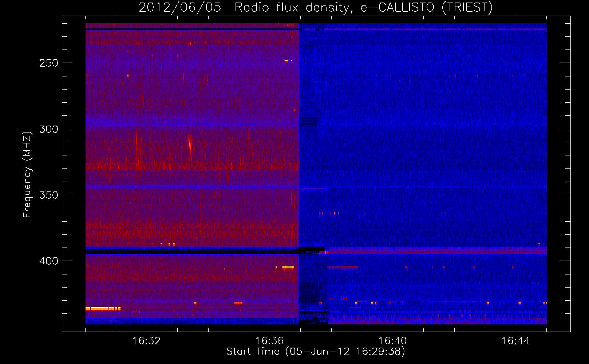Click the 400 frequency tick label
589x364 pixels.
tap(49, 261)
